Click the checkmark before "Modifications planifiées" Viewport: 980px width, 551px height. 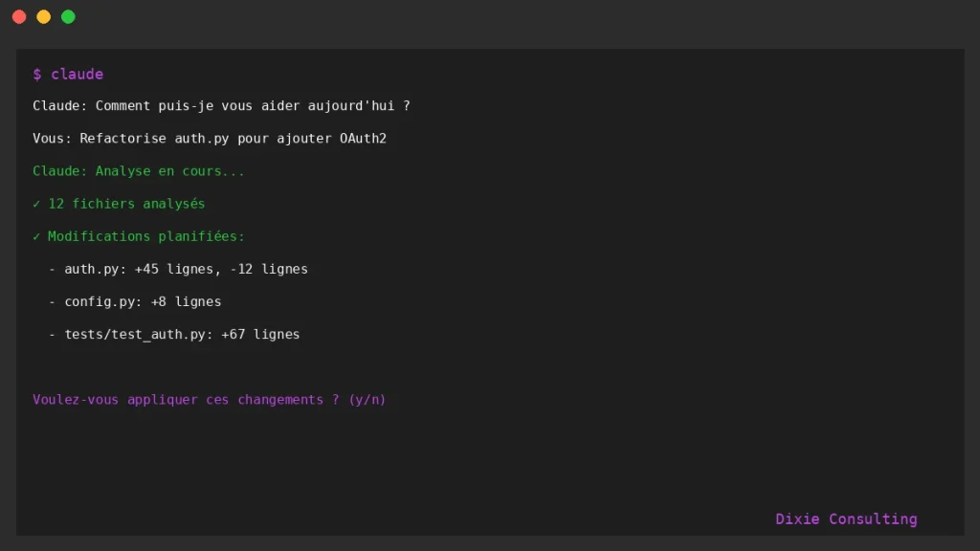[x=36, y=236]
